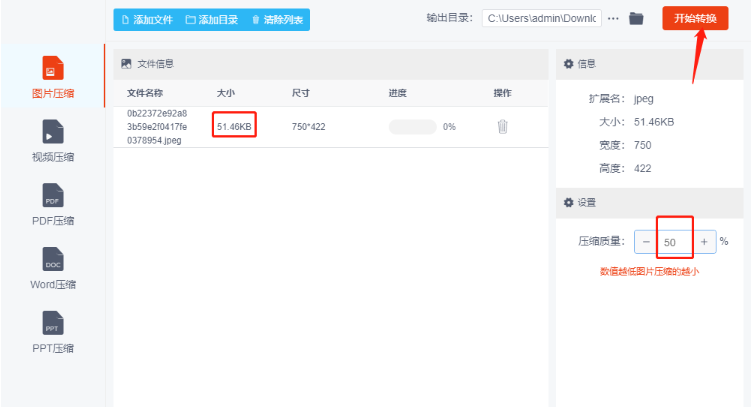Click the 添加目录 button
Viewport: 751px width, 407px height.
pyautogui.click(x=212, y=20)
